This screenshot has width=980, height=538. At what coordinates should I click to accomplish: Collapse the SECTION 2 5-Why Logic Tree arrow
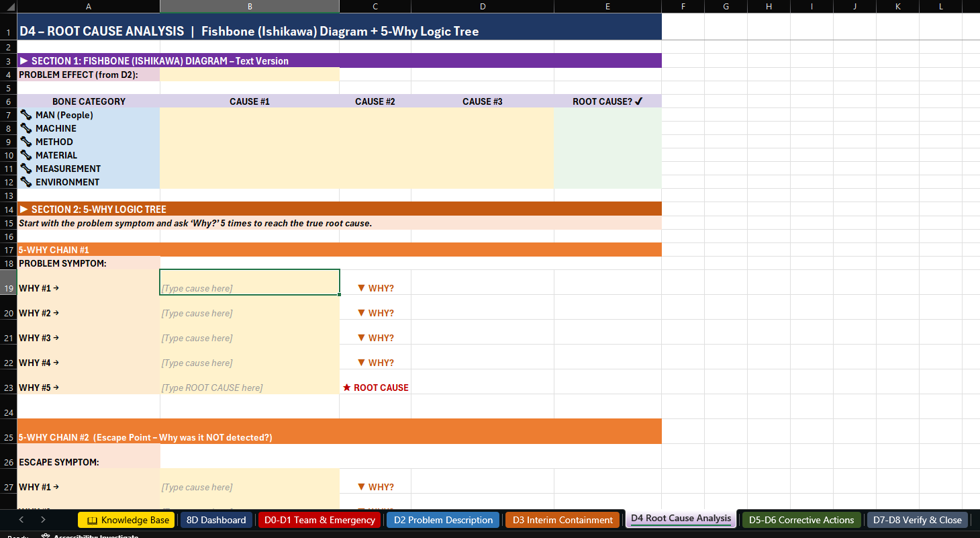click(x=24, y=209)
